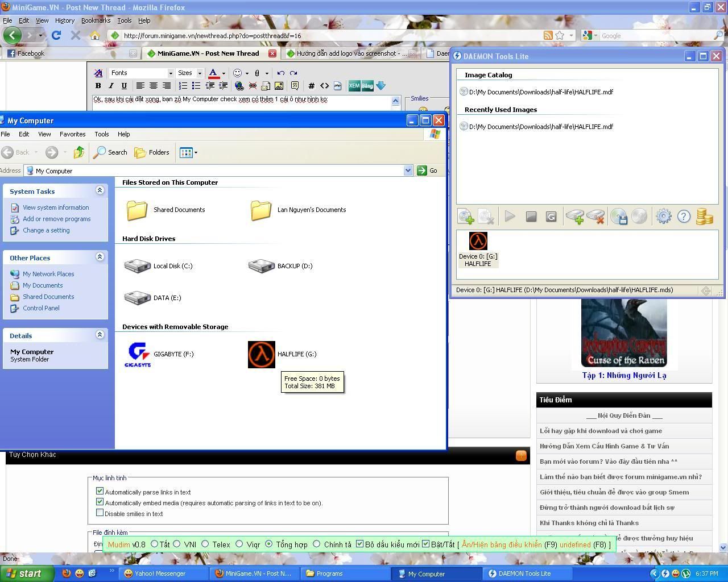Open Firefox History menu
Screen dimensions: 728x582
pyautogui.click(x=65, y=20)
